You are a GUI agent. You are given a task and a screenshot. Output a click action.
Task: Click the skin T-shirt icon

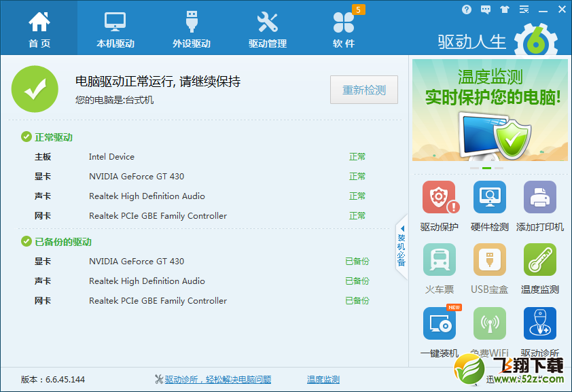(x=505, y=10)
